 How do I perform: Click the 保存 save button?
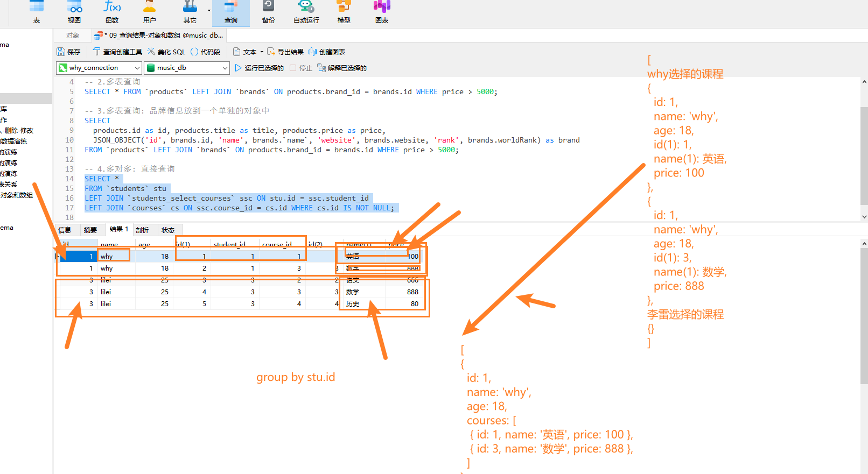pos(68,52)
